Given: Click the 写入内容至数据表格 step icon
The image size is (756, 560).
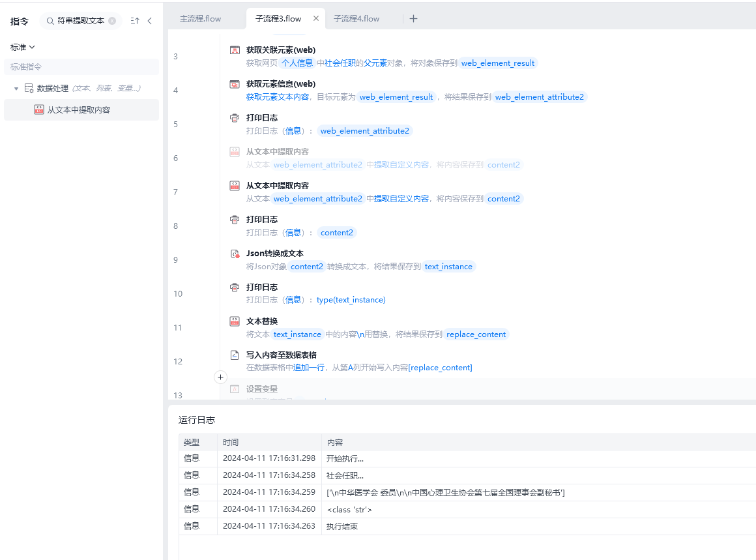Looking at the screenshot, I should coord(235,355).
